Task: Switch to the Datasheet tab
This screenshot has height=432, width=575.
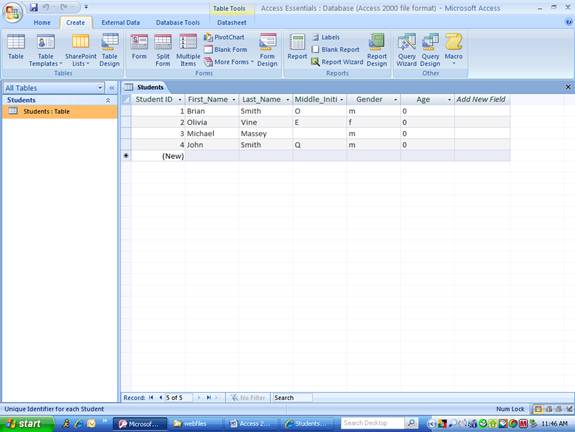Action: [x=231, y=23]
